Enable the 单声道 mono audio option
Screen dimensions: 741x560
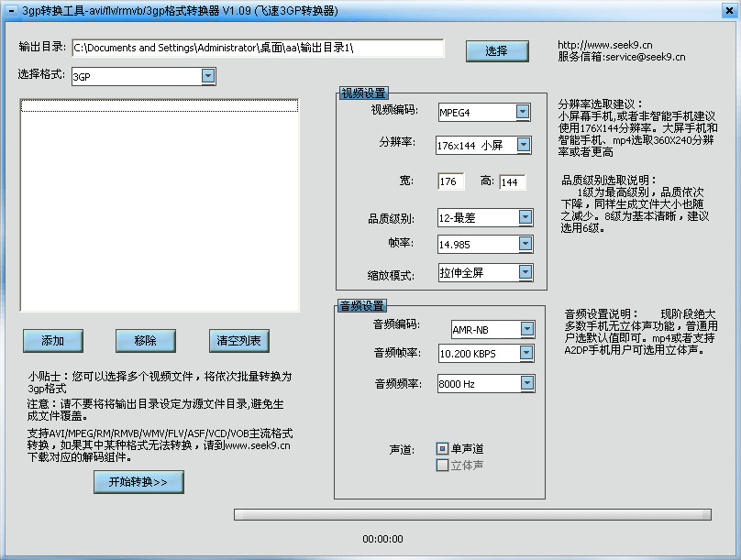click(x=441, y=448)
